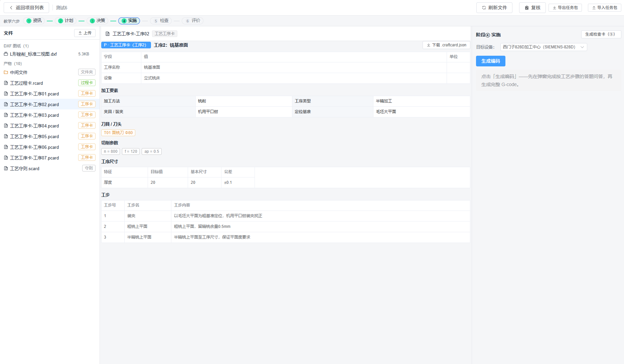
Task: Open 工艺工序卡-工序05.pcard
Action: pyautogui.click(x=50, y=136)
